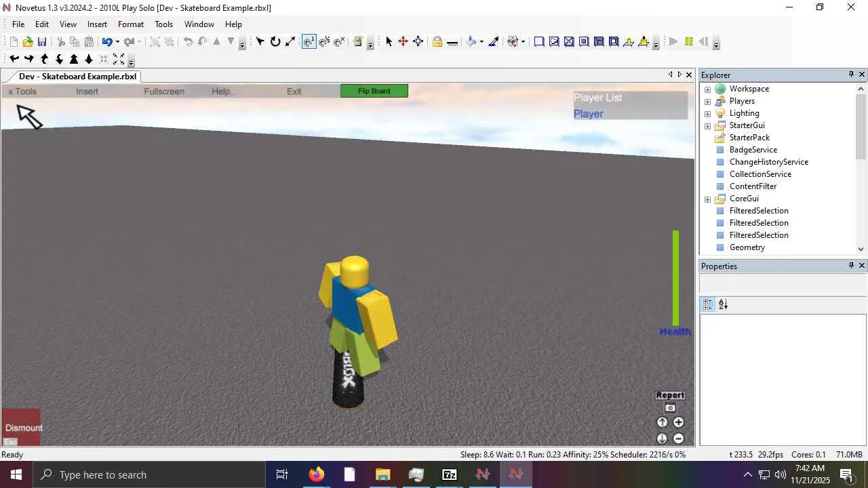This screenshot has height=488, width=868.
Task: Open the Format menu
Action: [x=131, y=24]
